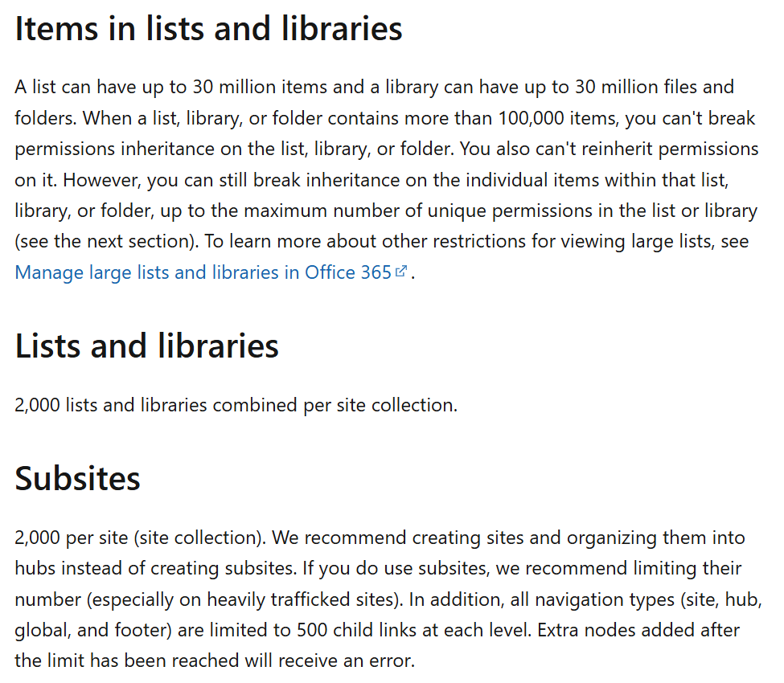
Task: Click the text "will receive an error"
Action: point(336,662)
